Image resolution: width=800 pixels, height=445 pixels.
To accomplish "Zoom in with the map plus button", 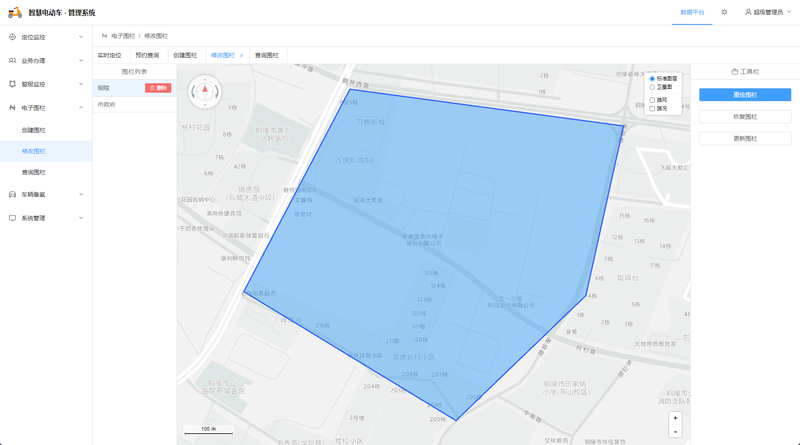I will click(x=675, y=418).
